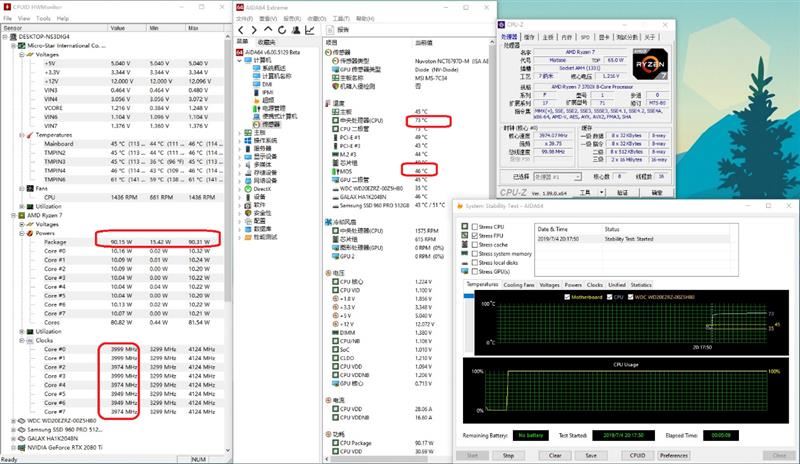
Task: Open the AIDA64 graph chart tool
Action: point(310,30)
